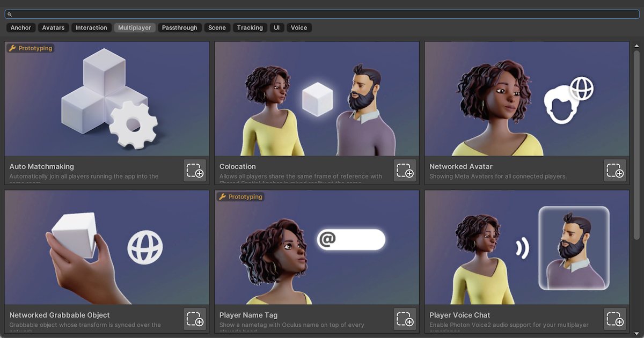Image resolution: width=644 pixels, height=338 pixels.
Task: Click the Avatars filter chip
Action: point(53,27)
